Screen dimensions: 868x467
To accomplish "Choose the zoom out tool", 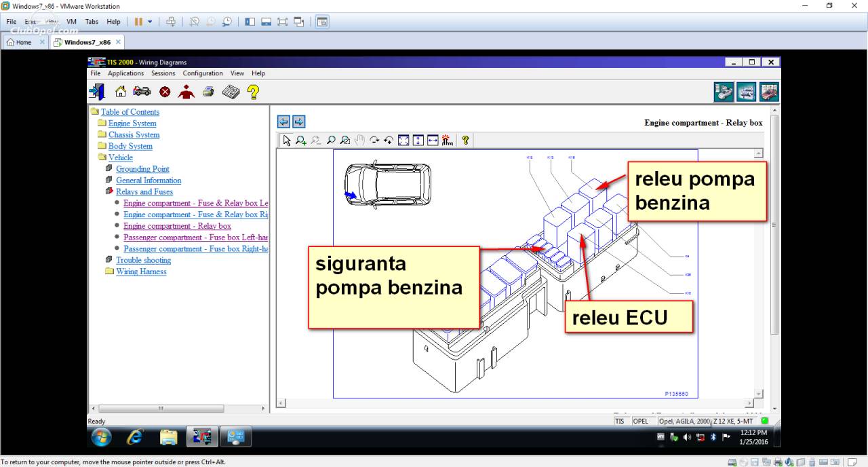I will tap(316, 141).
